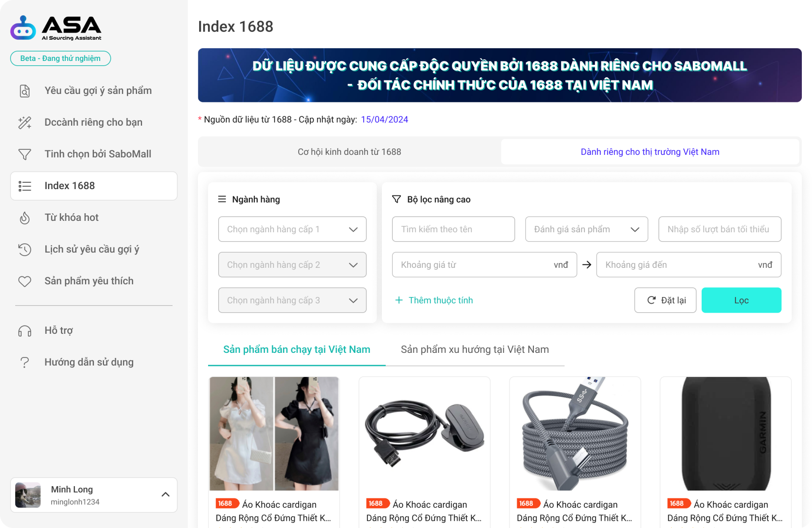Open Đánh giá sản phẩm dropdown
This screenshot has width=812, height=528.
click(586, 229)
